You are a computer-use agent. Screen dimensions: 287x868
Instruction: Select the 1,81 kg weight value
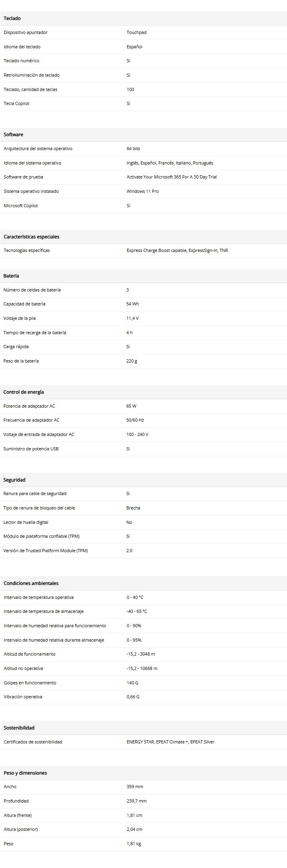[134, 844]
